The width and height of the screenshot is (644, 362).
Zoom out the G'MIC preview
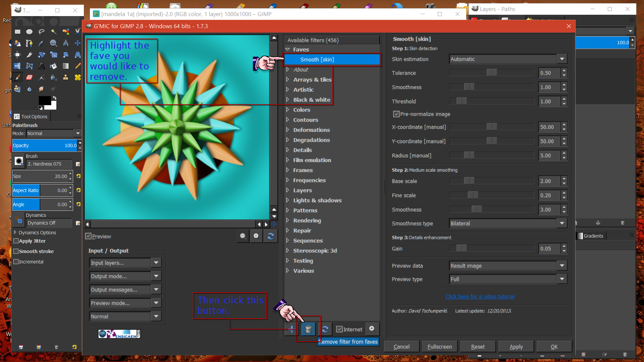pos(243,236)
